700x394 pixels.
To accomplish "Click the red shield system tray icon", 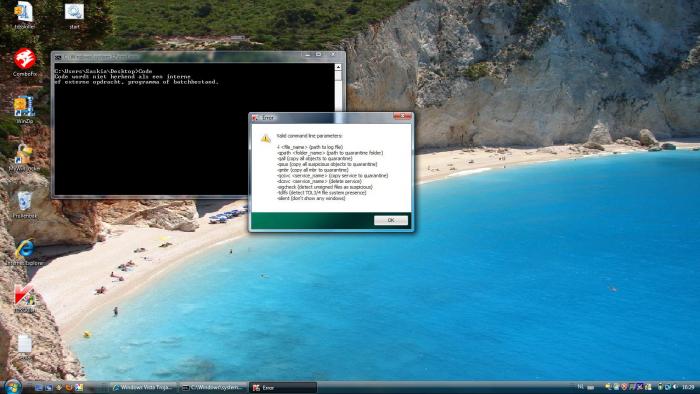I will click(x=624, y=387).
